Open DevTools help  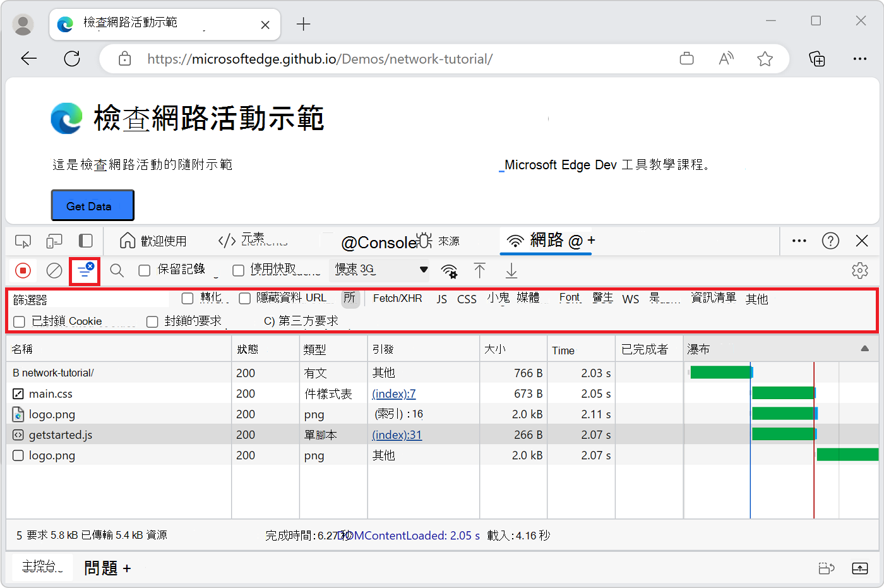pos(830,241)
